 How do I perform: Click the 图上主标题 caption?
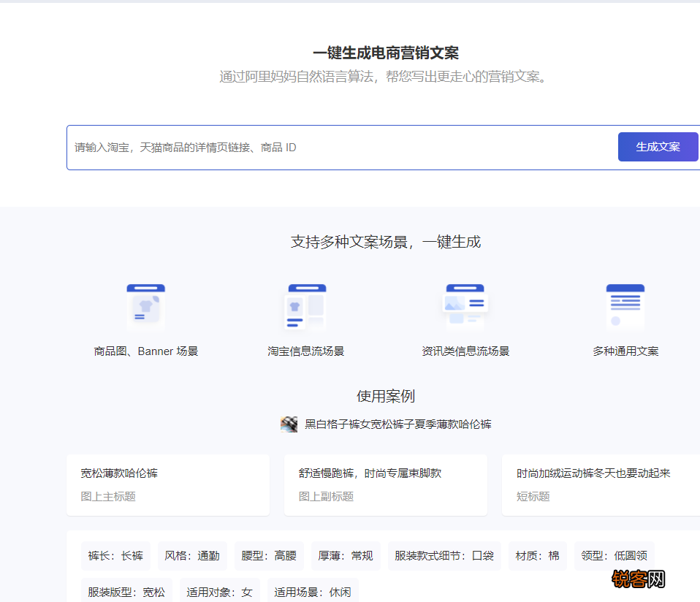click(108, 497)
